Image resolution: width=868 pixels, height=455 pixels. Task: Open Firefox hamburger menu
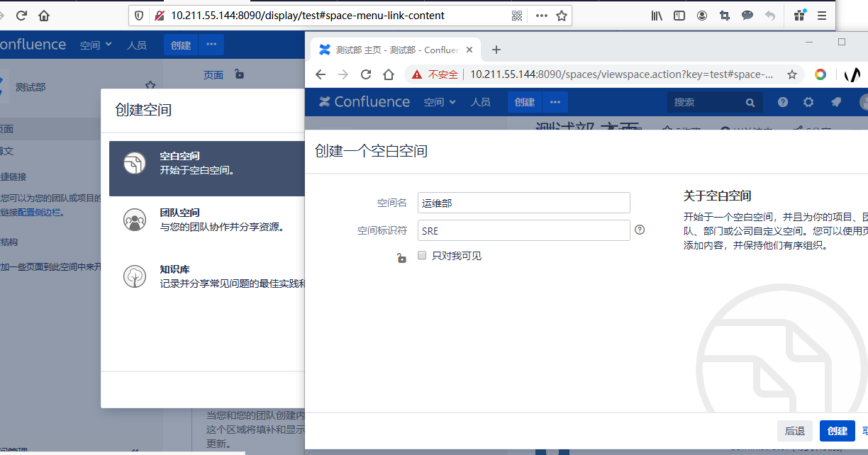click(x=822, y=16)
